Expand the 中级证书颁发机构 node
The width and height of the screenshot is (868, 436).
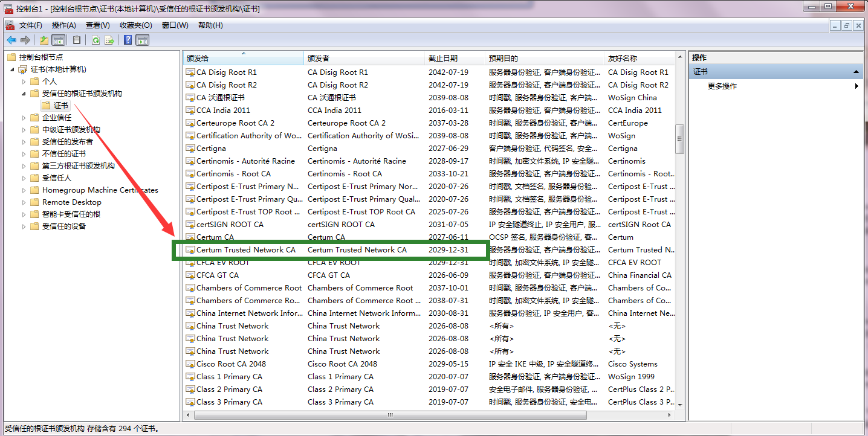click(x=24, y=130)
